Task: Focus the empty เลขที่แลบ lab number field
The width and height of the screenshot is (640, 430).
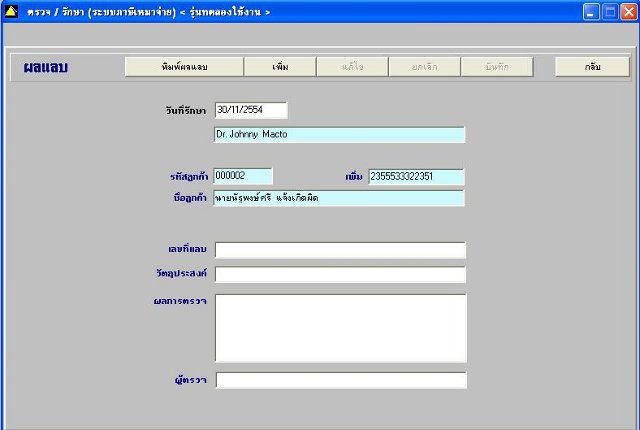Action: (340, 250)
